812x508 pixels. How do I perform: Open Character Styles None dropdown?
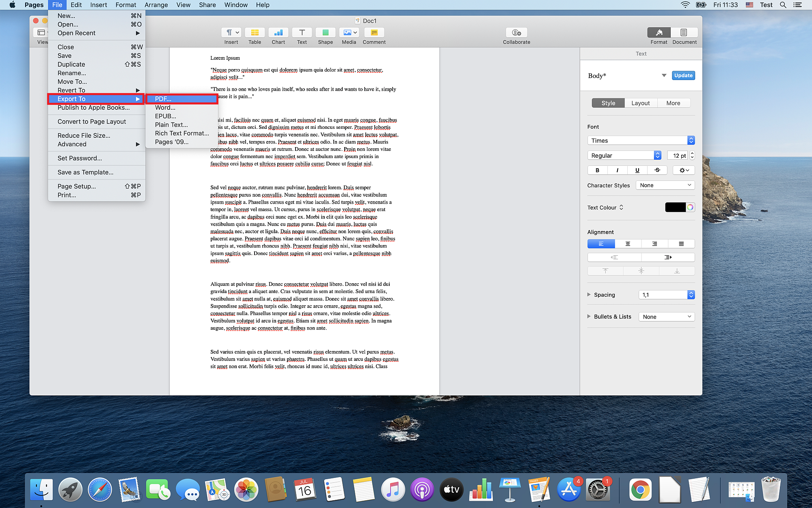(665, 185)
